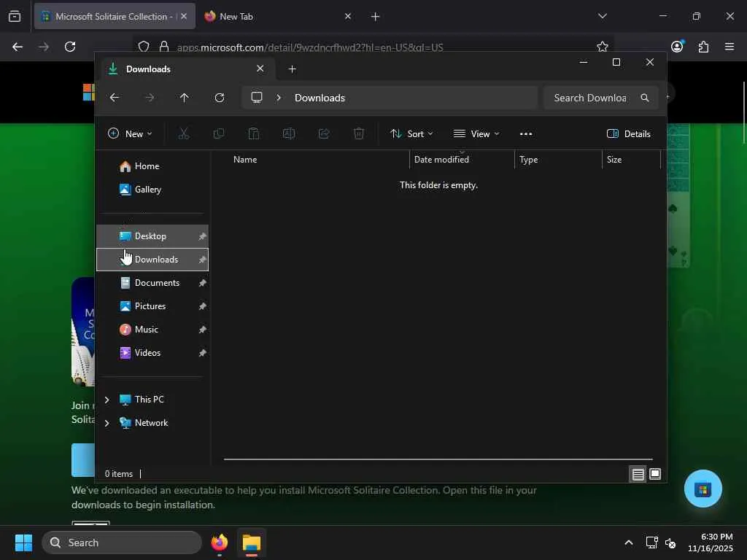Click the search magnifier in Explorer
This screenshot has height=560, width=747.
pos(645,98)
